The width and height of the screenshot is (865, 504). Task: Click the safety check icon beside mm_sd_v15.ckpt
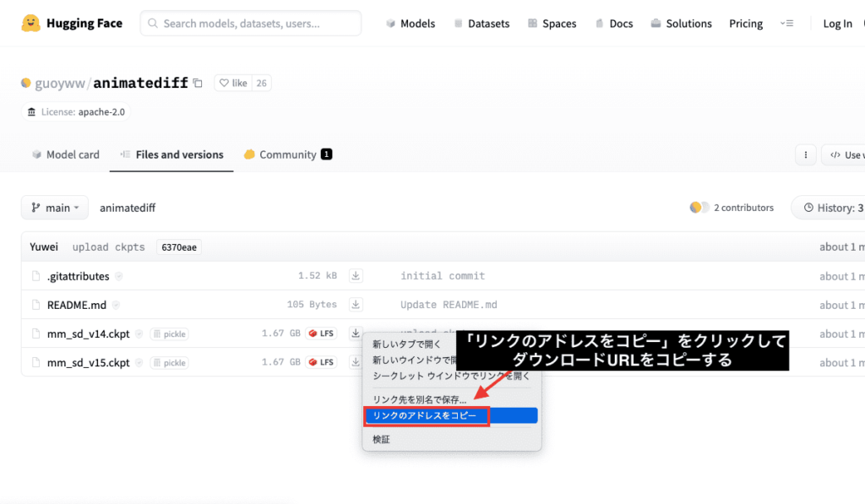(139, 362)
